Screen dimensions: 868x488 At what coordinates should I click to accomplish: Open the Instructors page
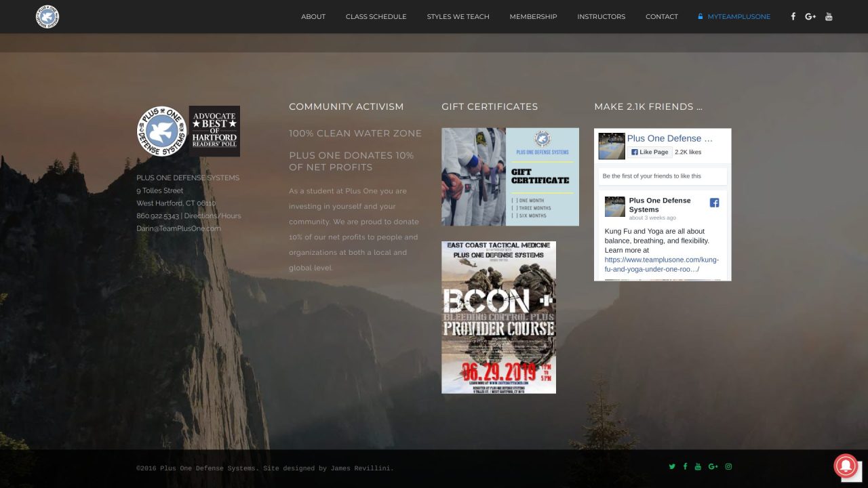coord(601,16)
